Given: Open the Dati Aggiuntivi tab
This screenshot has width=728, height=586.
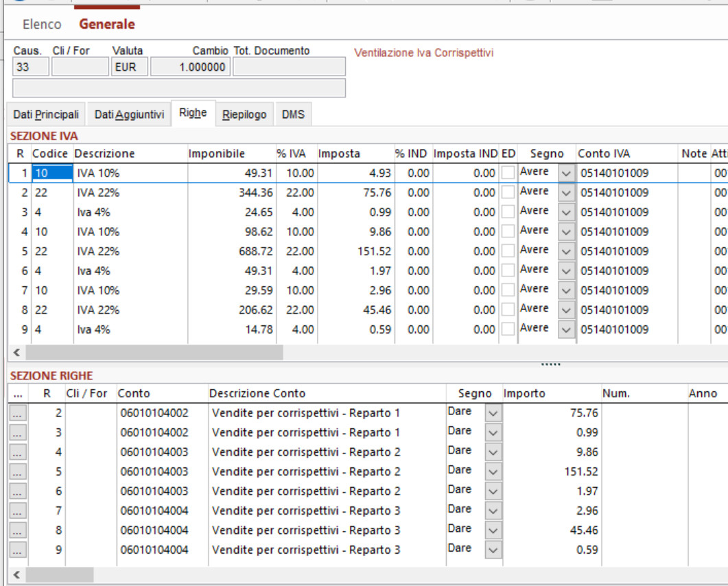Looking at the screenshot, I should pyautogui.click(x=129, y=114).
